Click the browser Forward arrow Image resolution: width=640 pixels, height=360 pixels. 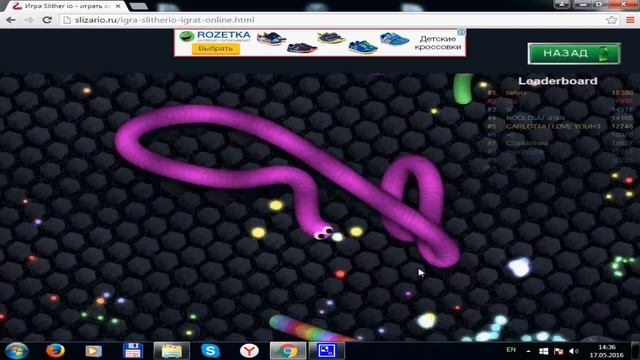click(29, 20)
